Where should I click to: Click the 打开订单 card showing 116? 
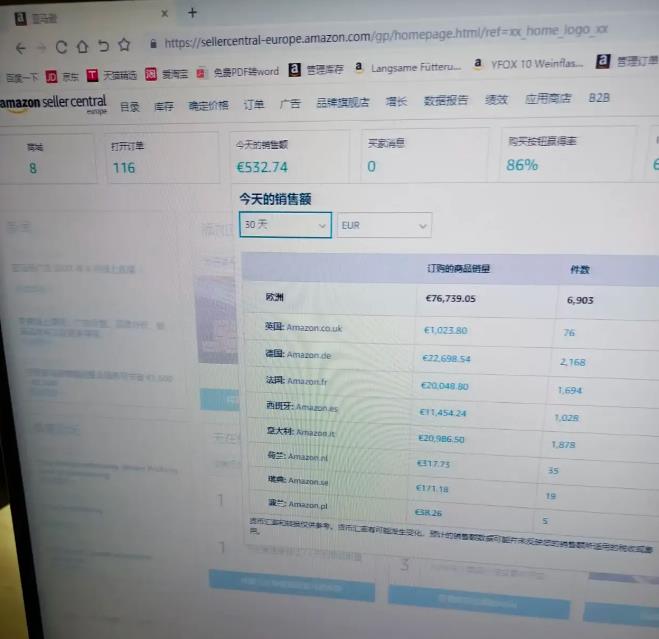point(163,158)
